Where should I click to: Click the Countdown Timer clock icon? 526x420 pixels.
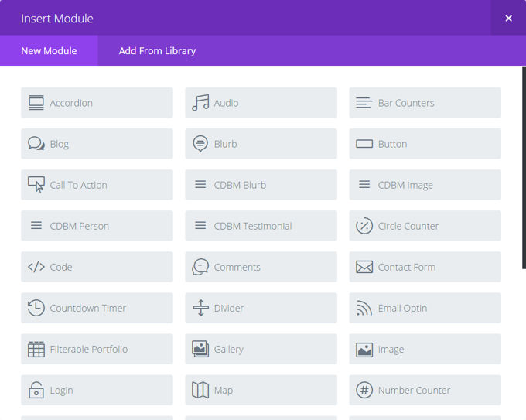pos(36,308)
